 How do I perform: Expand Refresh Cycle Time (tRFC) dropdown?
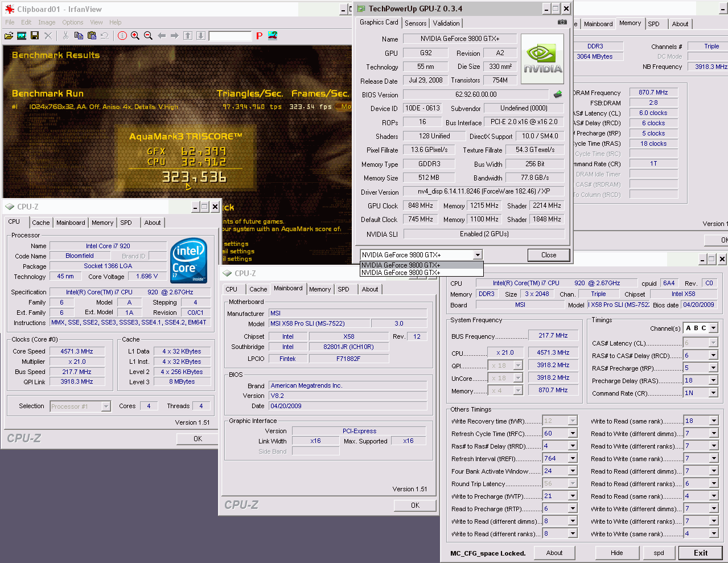point(573,433)
